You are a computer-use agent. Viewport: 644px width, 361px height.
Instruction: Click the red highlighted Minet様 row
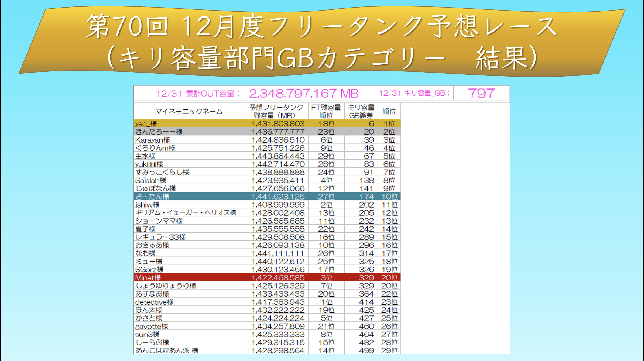[x=267, y=277]
